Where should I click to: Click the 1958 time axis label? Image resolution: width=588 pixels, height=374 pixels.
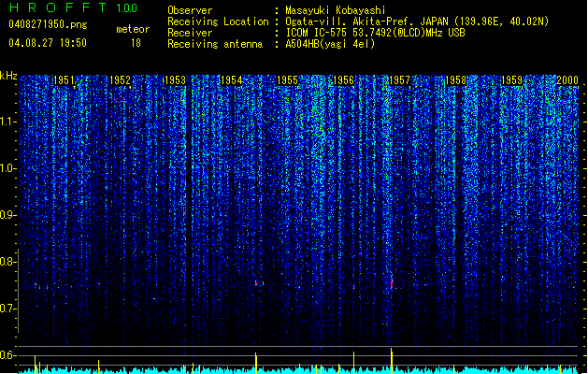click(455, 79)
